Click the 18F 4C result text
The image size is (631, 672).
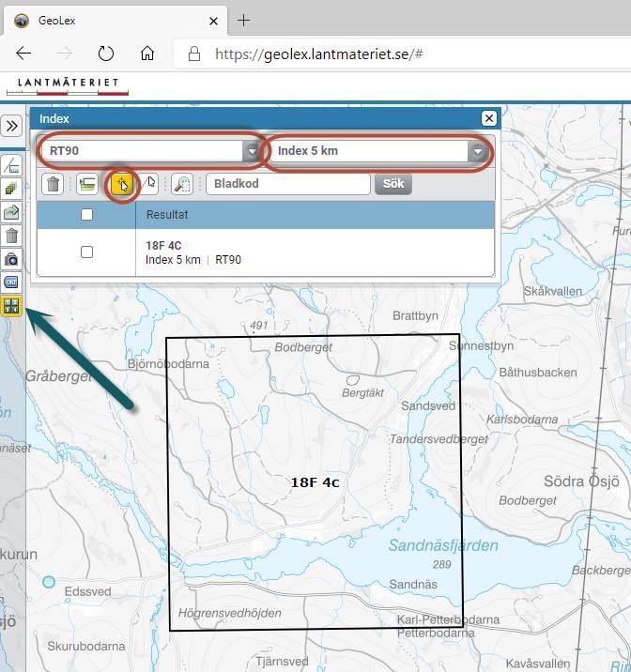point(163,246)
